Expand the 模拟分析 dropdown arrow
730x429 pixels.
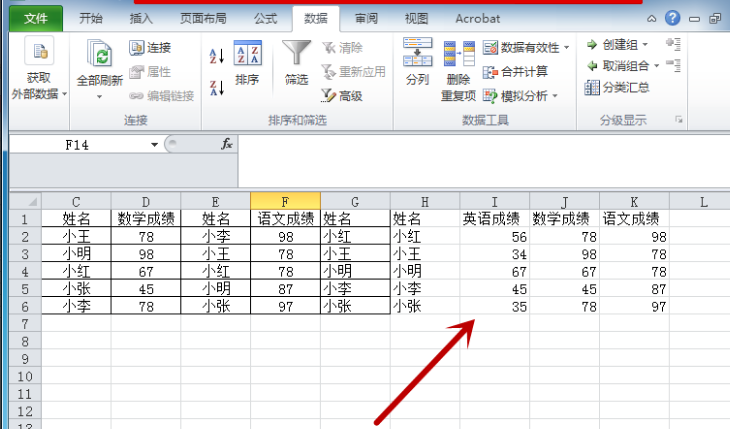pos(555,96)
